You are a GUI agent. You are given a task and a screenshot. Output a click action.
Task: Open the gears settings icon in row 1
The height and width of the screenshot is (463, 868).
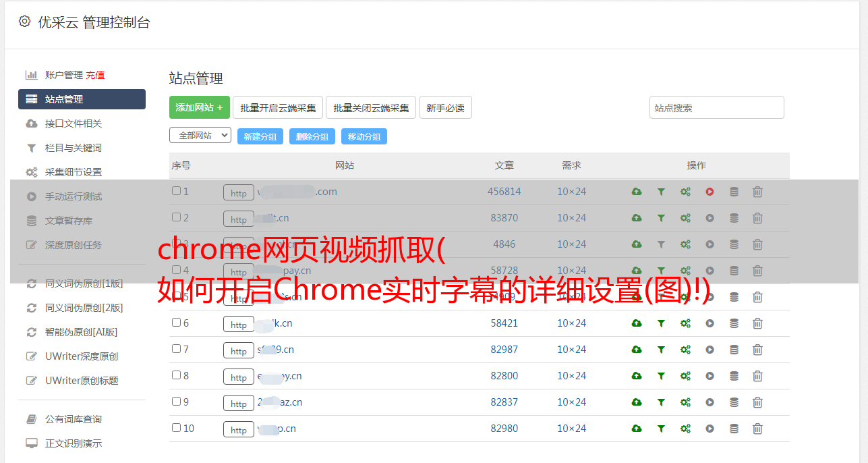tap(685, 192)
